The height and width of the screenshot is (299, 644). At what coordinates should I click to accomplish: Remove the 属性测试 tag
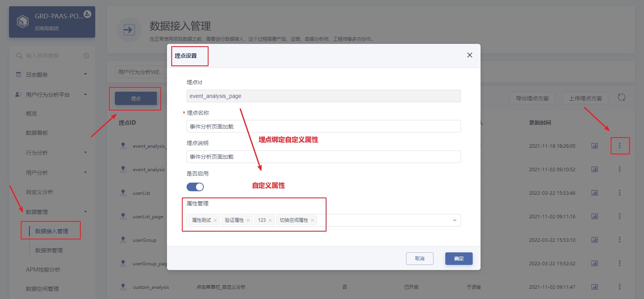click(215, 220)
